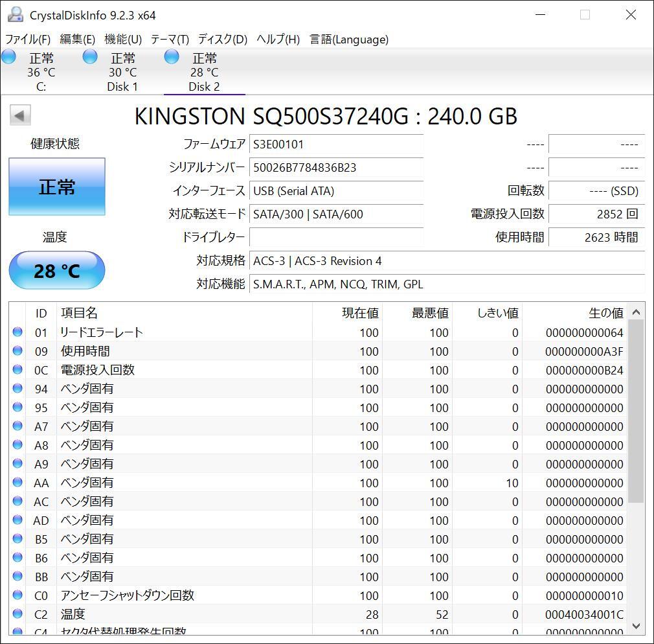
Task: Click status circle icon for Disk 2
Action: (x=172, y=57)
